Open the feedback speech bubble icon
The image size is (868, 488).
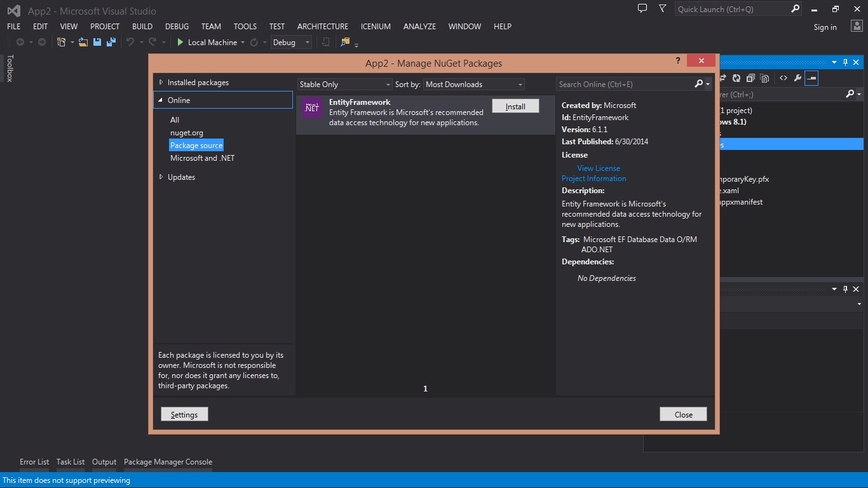[x=642, y=8]
